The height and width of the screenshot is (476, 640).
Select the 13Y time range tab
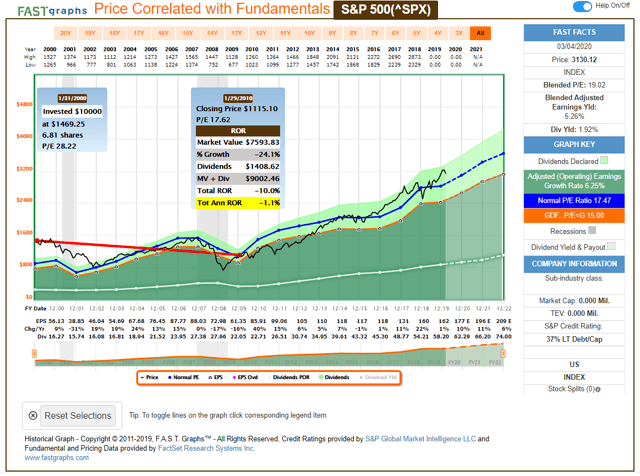pos(237,33)
